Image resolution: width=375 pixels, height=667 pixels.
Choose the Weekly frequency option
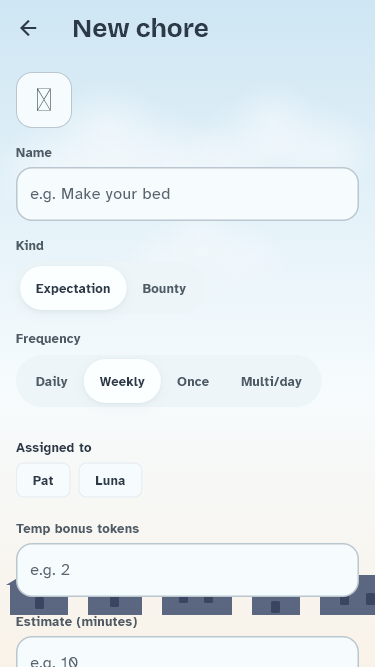[122, 381]
